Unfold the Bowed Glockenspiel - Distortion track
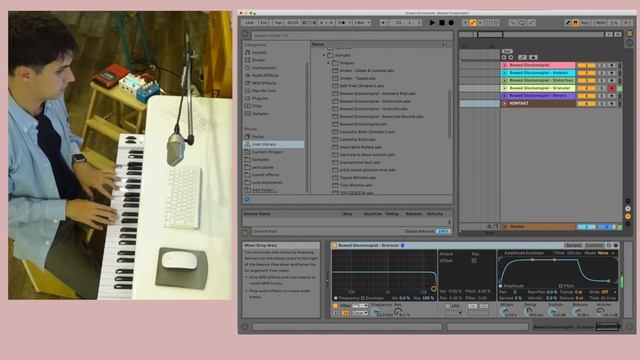 (504, 80)
